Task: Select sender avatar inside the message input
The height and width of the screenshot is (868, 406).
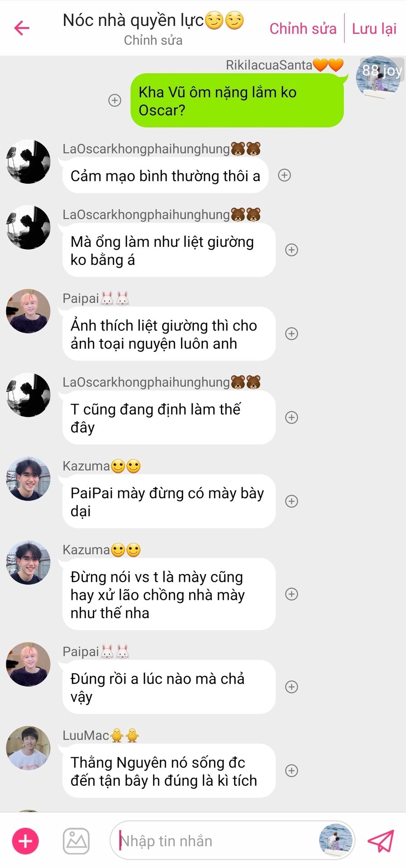Action: coord(335,840)
